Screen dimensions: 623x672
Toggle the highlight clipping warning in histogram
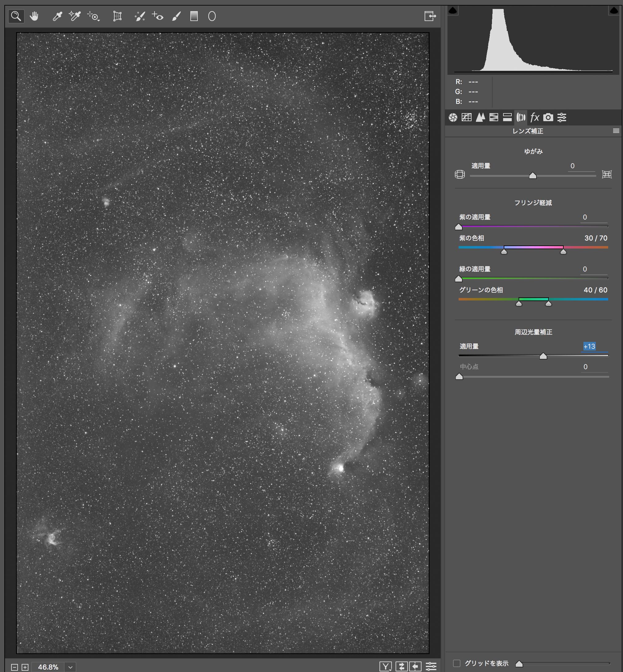point(614,11)
